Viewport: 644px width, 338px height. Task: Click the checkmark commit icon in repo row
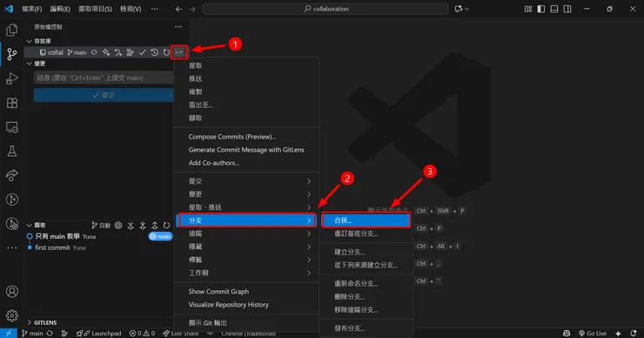142,52
